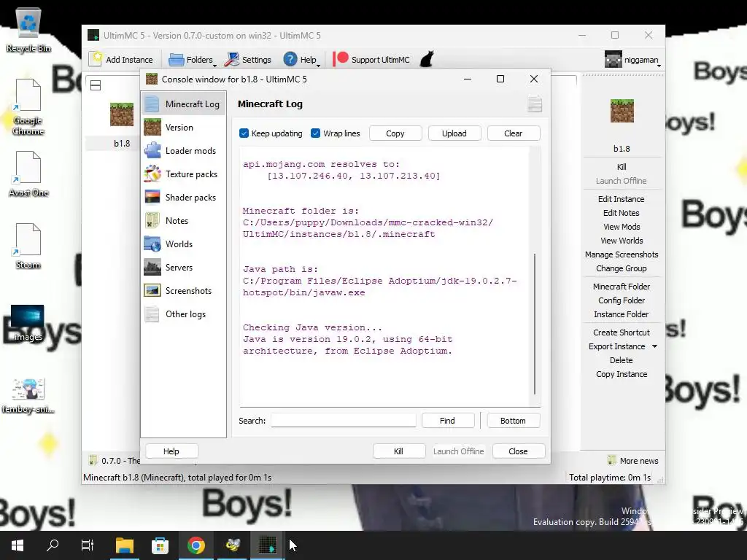The height and width of the screenshot is (560, 747).
Task: Open the Folders dropdown in toolbar
Action: pyautogui.click(x=193, y=60)
